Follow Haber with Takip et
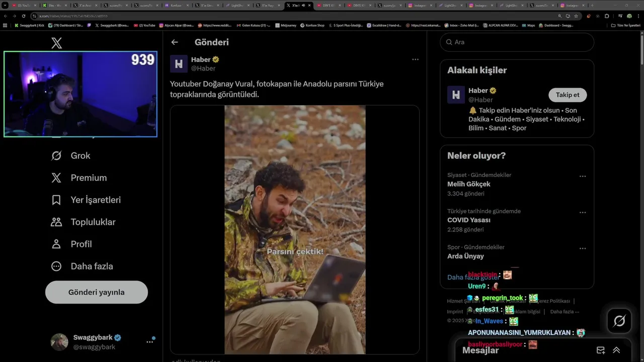 pos(568,95)
